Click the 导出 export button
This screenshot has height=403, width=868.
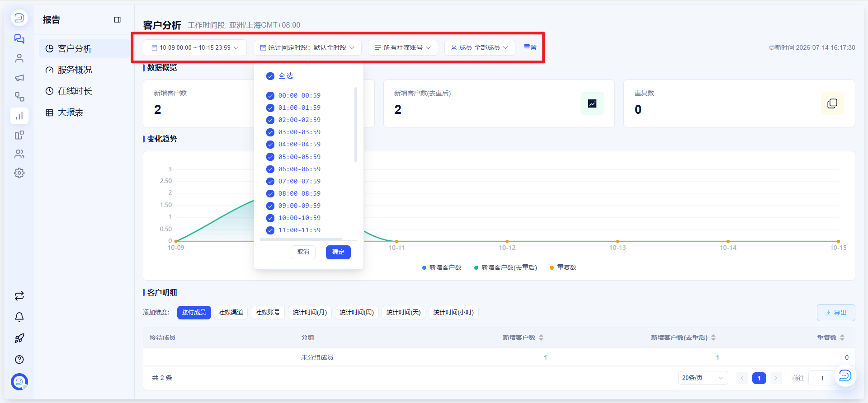point(836,313)
